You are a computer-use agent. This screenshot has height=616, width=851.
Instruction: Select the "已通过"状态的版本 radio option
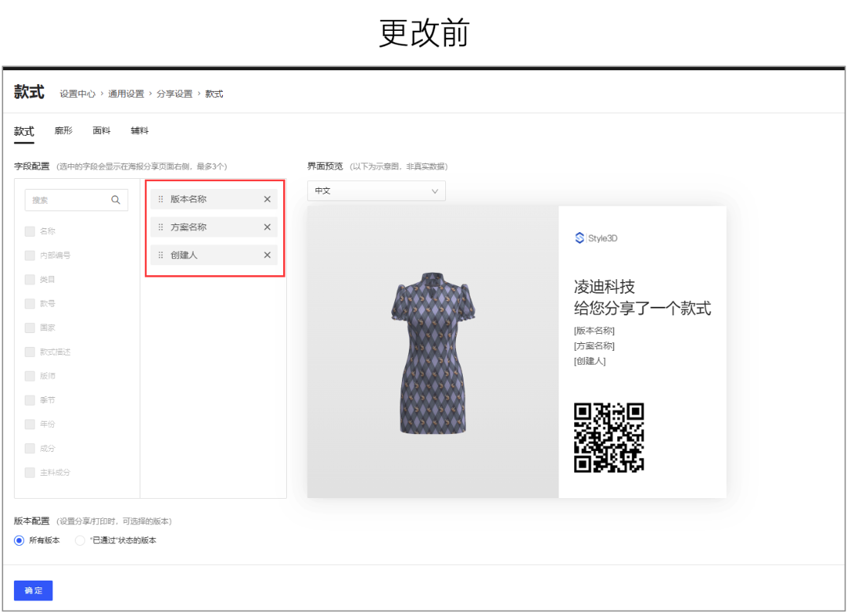pos(80,540)
